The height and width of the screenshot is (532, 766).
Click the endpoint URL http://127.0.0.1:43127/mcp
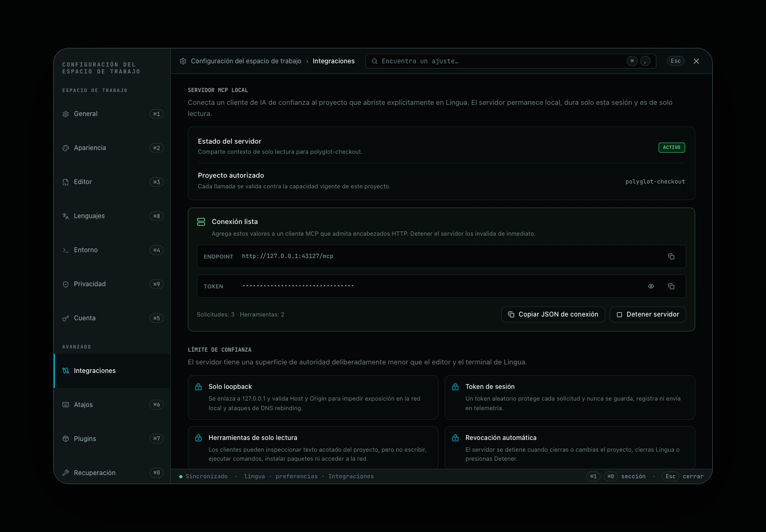tap(288, 256)
